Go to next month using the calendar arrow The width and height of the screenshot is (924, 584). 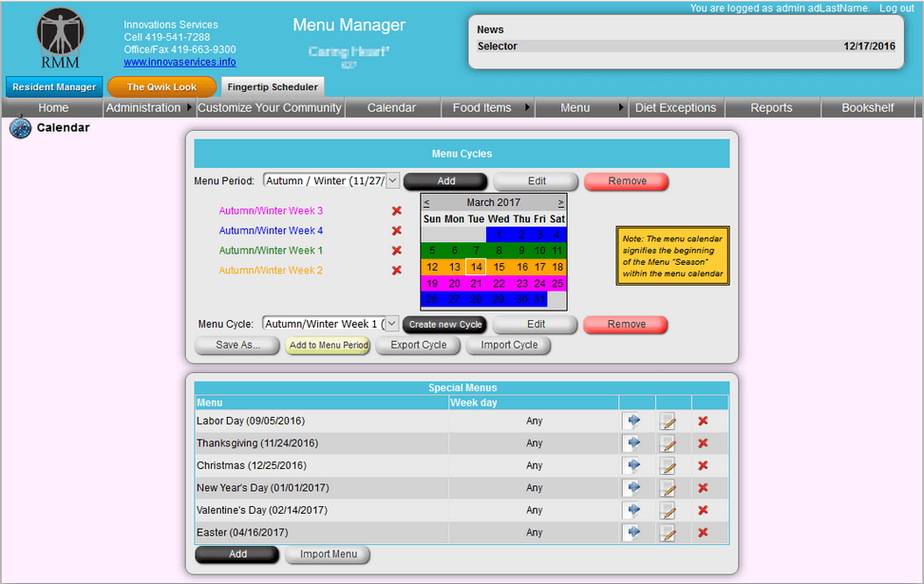click(562, 201)
